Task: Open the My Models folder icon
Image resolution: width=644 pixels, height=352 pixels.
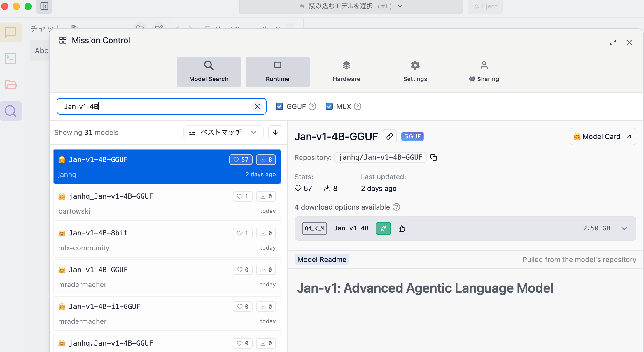Action: coord(11,85)
